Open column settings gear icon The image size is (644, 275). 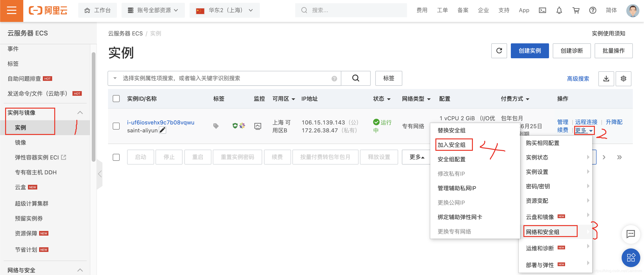[623, 79]
